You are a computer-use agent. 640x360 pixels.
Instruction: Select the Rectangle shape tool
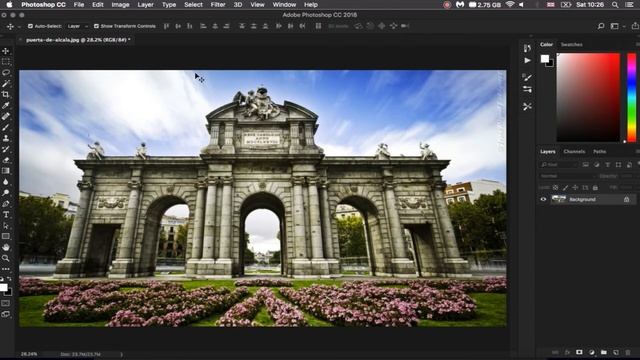(x=6, y=236)
